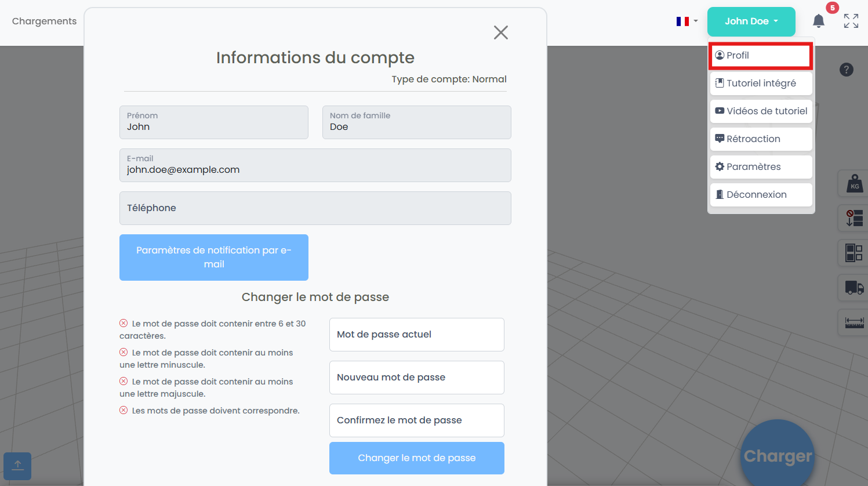Open the notifications bell
Viewport: 868px width, 486px height.
(818, 21)
